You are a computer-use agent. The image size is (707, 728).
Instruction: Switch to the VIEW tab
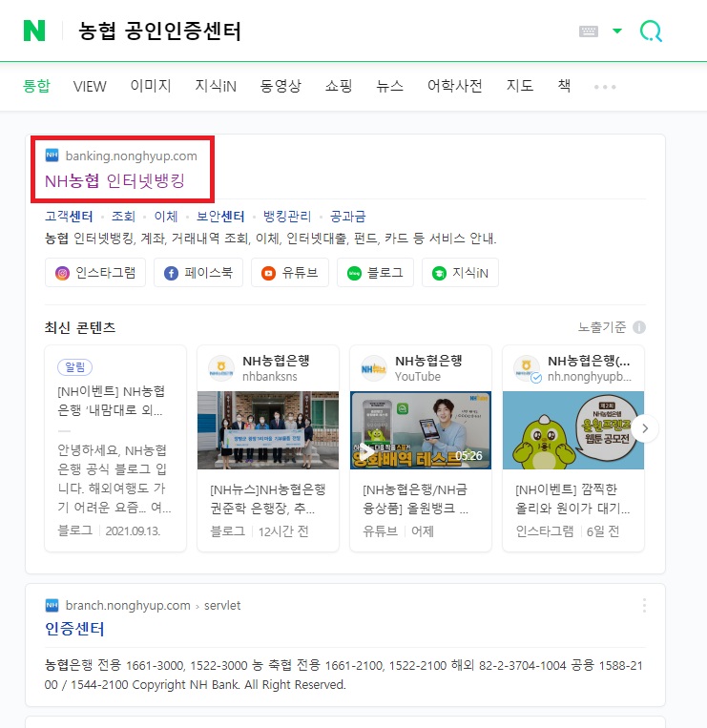[90, 87]
